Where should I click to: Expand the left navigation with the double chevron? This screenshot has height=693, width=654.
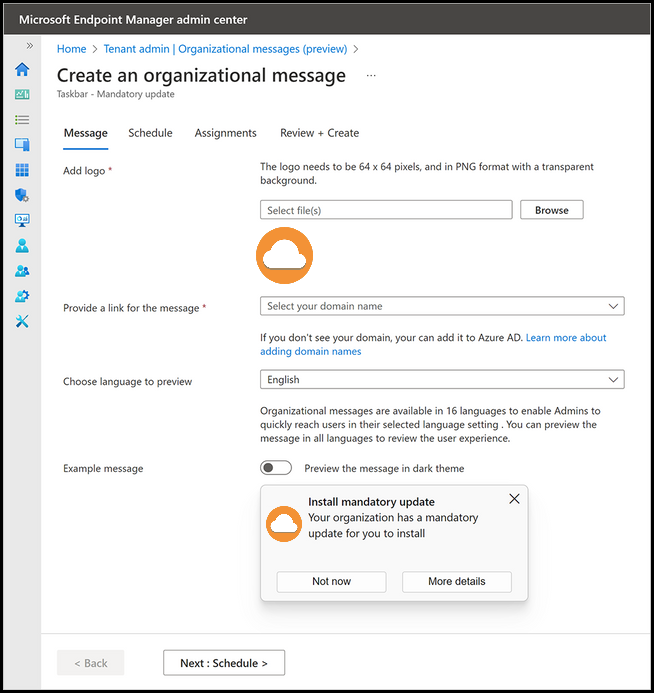pos(30,46)
